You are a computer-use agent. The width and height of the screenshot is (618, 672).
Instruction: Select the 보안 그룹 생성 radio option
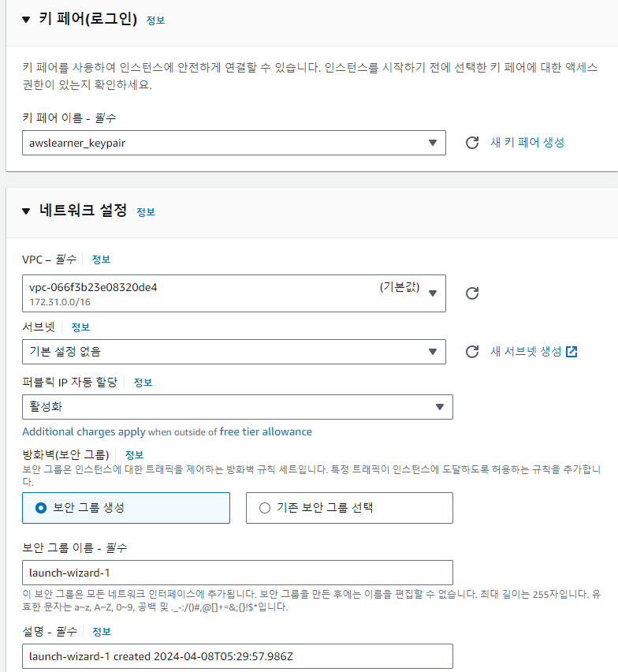pos(126,508)
